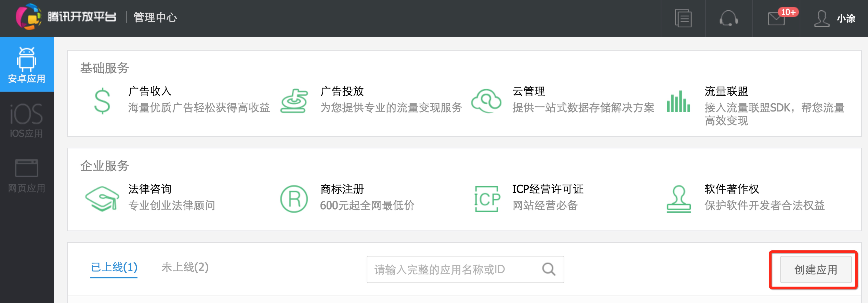Open the mail inbox with 10+ badge
The image size is (868, 303).
click(x=776, y=18)
